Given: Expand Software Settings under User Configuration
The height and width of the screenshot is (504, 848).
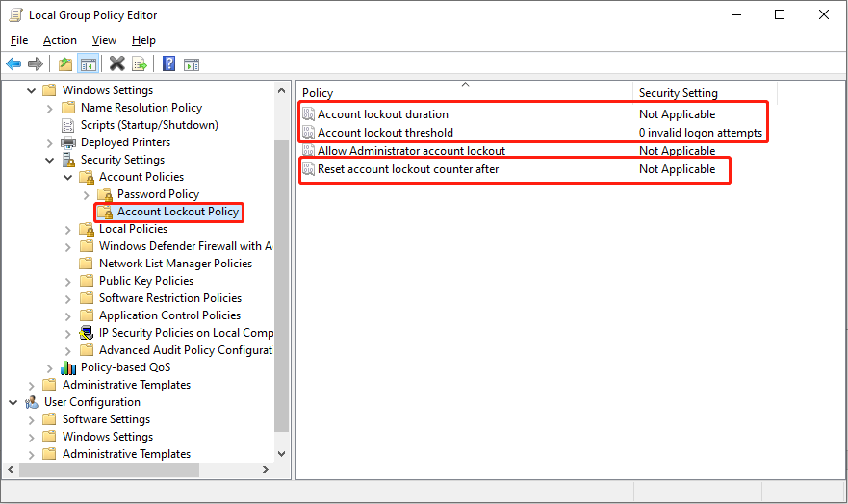Looking at the screenshot, I should click(x=32, y=420).
